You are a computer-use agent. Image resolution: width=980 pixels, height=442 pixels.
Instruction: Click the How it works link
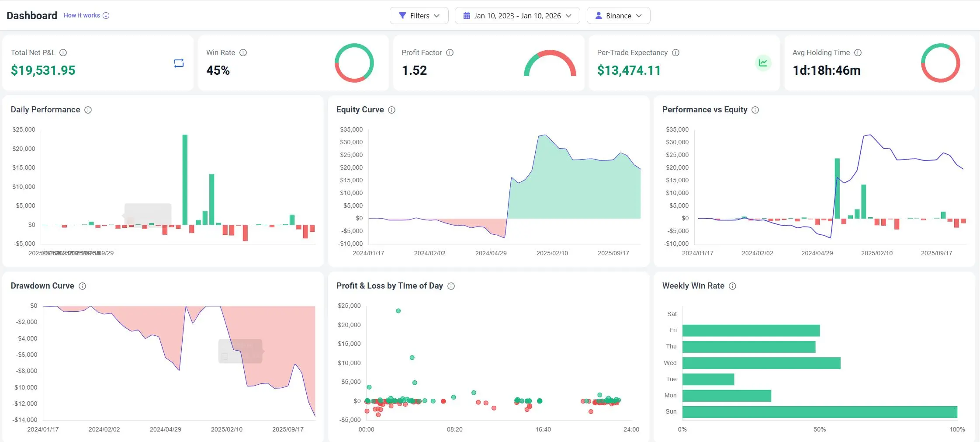pos(81,15)
